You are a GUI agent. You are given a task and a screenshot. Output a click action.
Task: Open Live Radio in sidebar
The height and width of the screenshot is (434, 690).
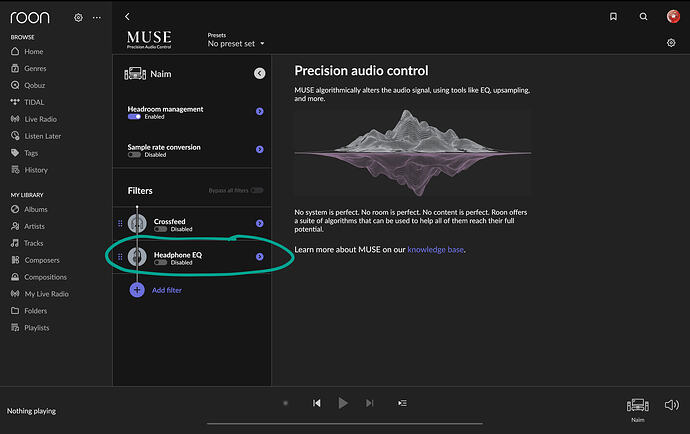pyautogui.click(x=34, y=119)
